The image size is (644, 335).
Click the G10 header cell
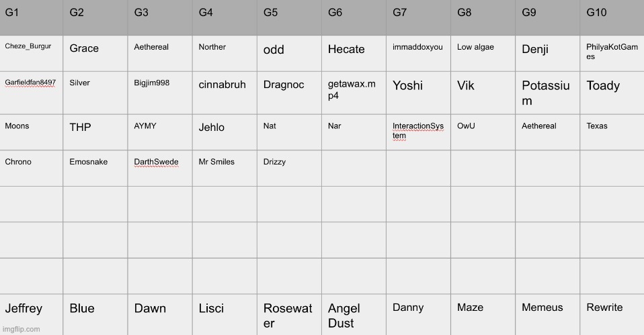pyautogui.click(x=612, y=17)
